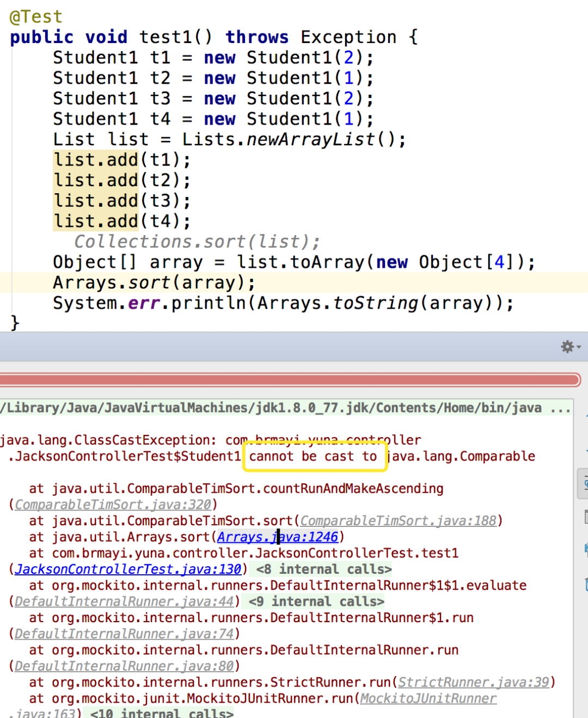The width and height of the screenshot is (588, 718).
Task: Click the StrictRunner.run stack frame text
Action: click(210, 682)
